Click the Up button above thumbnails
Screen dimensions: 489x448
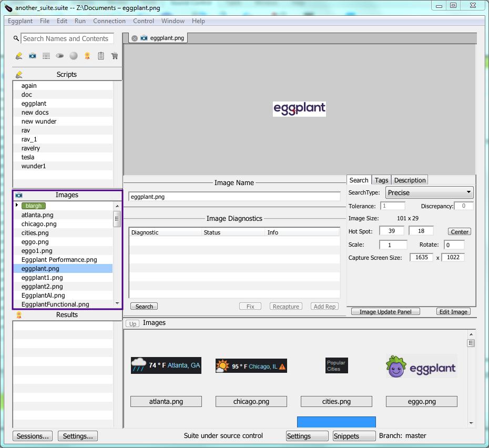click(x=133, y=323)
